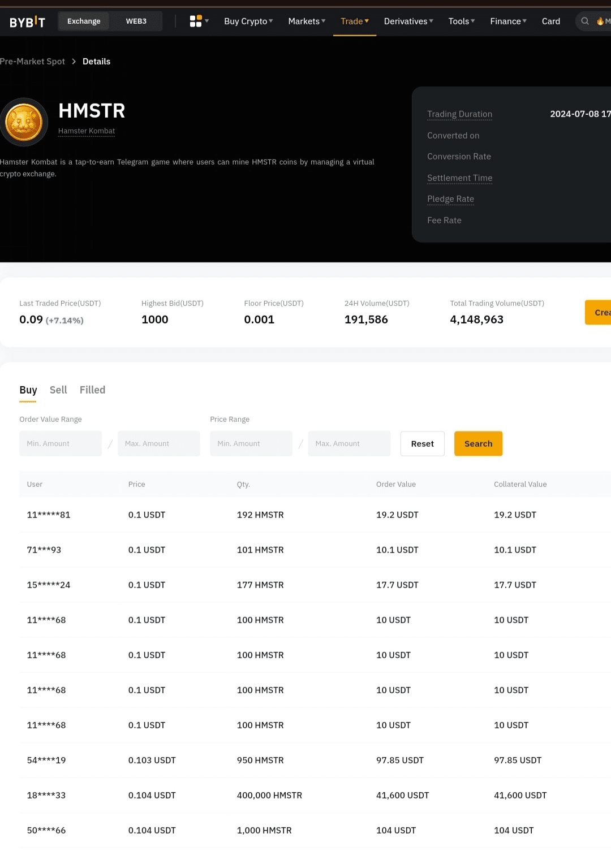611x868 pixels.
Task: Switch to the Filled tab
Action: pos(92,390)
